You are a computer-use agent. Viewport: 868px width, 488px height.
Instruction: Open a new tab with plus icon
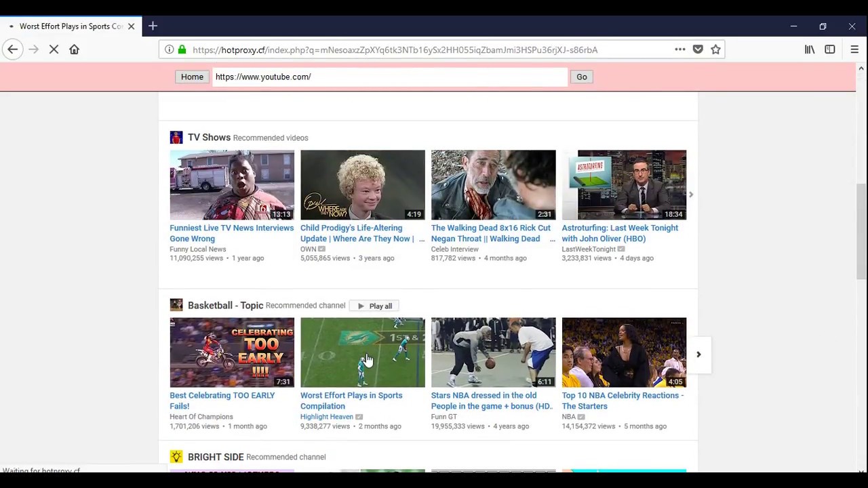tap(153, 26)
